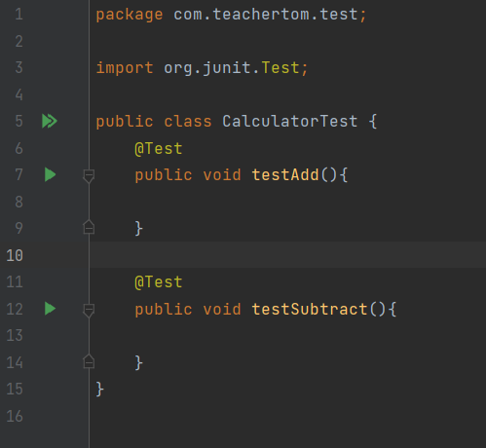Click second @Test annotation above testSubtract
Viewport: 486px width, 448px height.
[159, 281]
